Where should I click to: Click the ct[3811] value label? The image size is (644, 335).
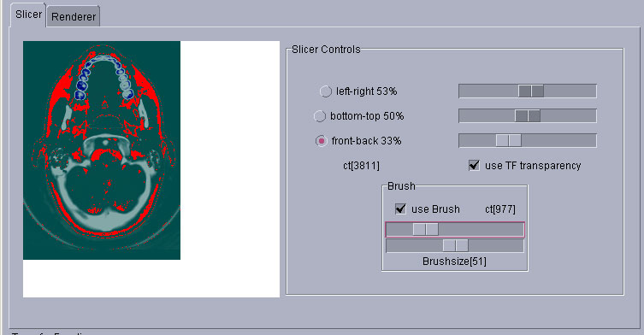click(x=362, y=166)
